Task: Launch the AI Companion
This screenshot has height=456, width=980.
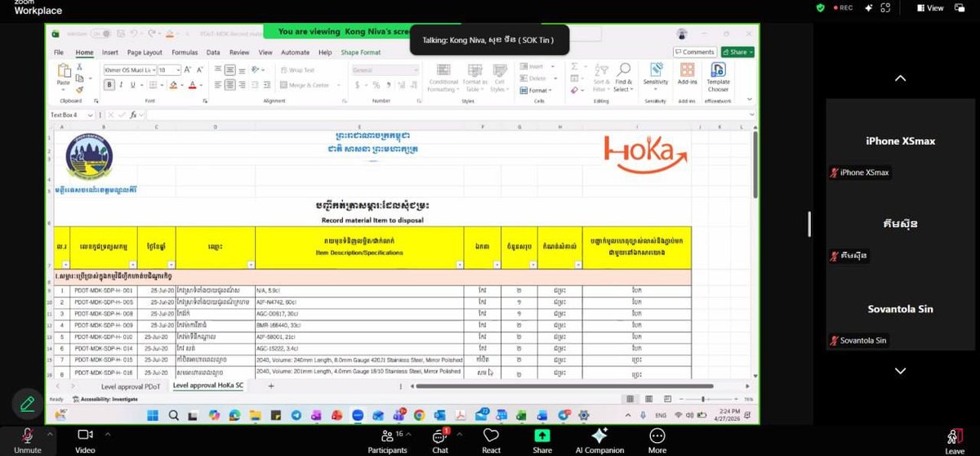Action: click(599, 440)
